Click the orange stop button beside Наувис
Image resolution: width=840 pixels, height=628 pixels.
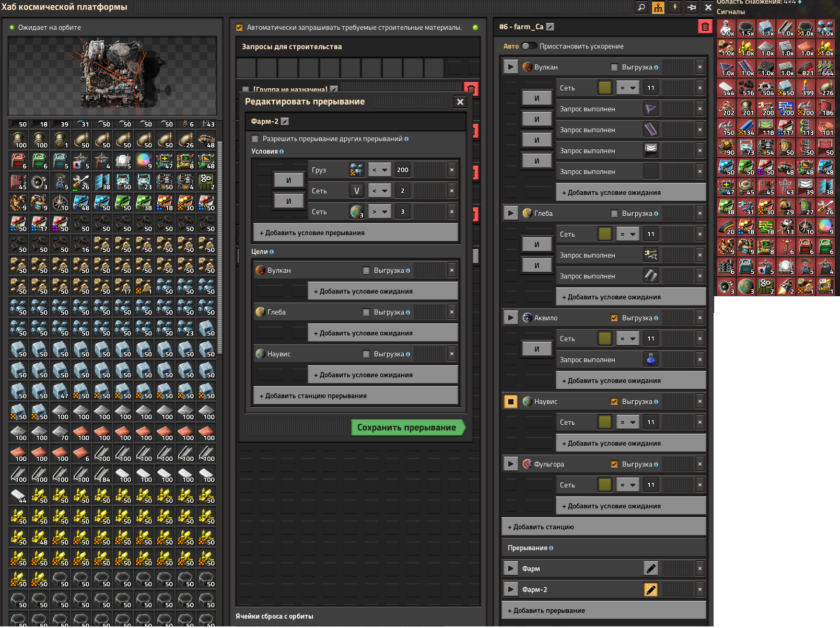pyautogui.click(x=511, y=401)
